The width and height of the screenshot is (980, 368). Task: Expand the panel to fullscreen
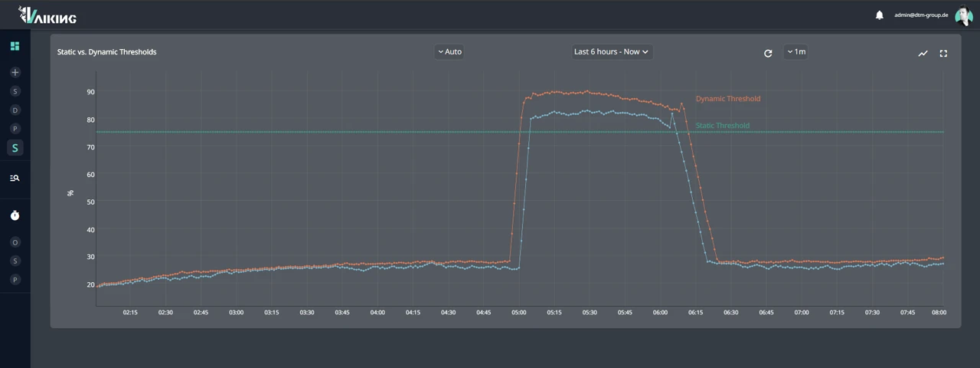[943, 53]
